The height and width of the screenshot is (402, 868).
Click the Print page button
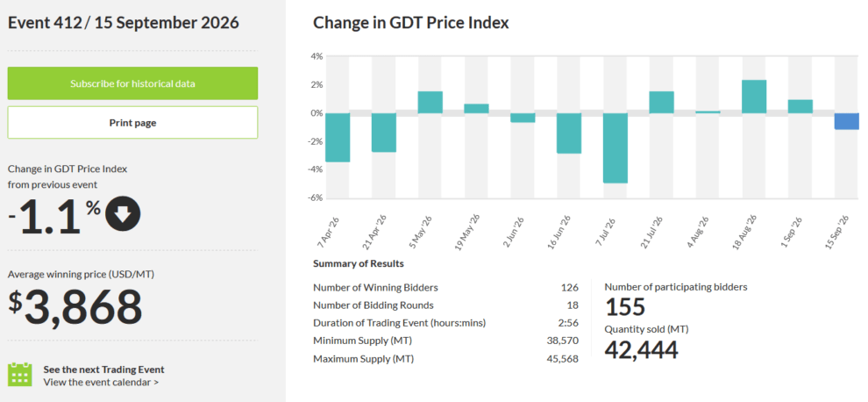tap(133, 123)
